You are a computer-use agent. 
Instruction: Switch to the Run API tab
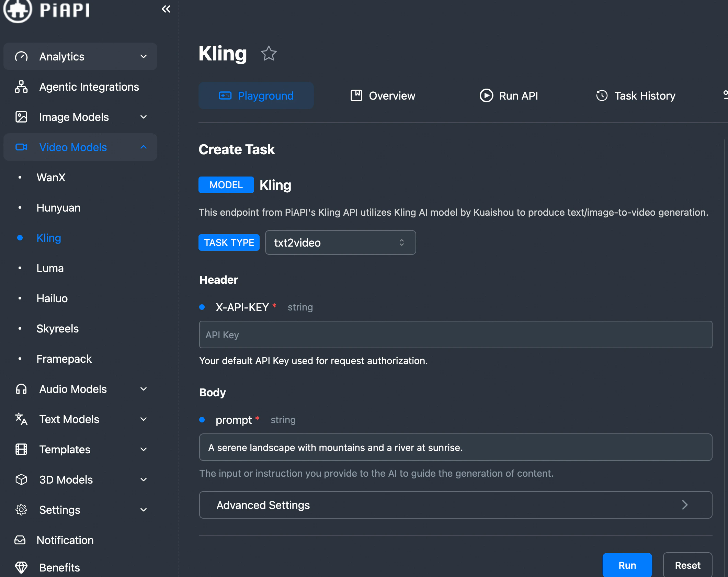pos(509,95)
